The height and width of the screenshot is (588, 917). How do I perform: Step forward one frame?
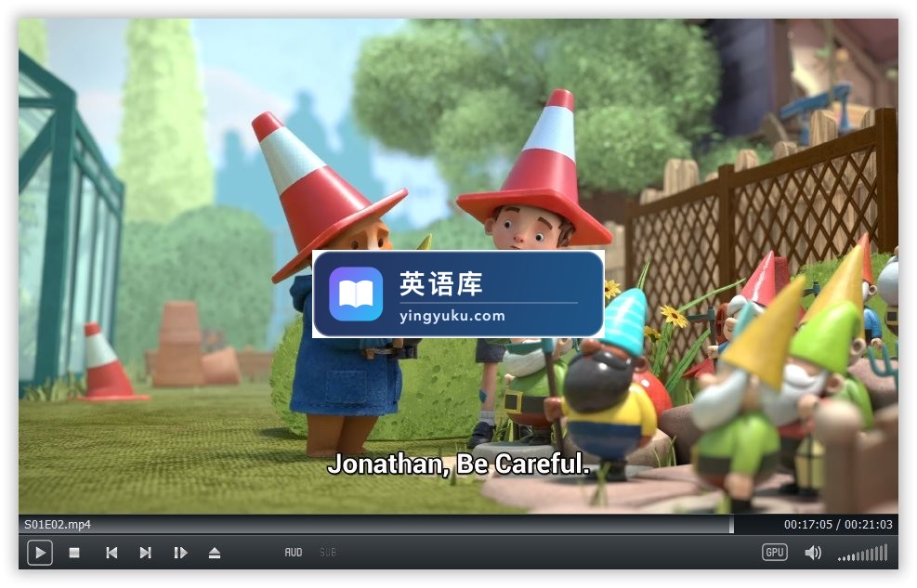(181, 553)
